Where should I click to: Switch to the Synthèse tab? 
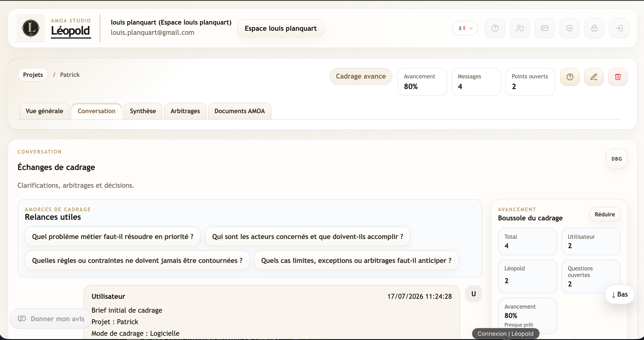click(143, 111)
